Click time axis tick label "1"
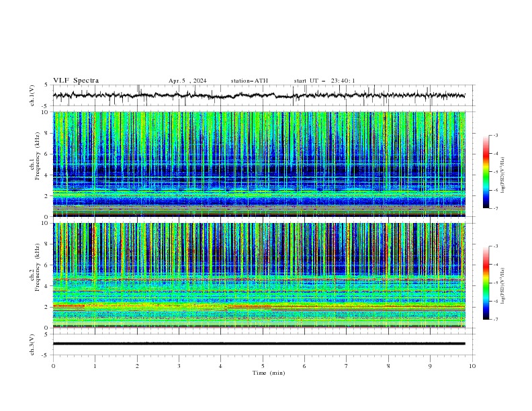 click(95, 366)
